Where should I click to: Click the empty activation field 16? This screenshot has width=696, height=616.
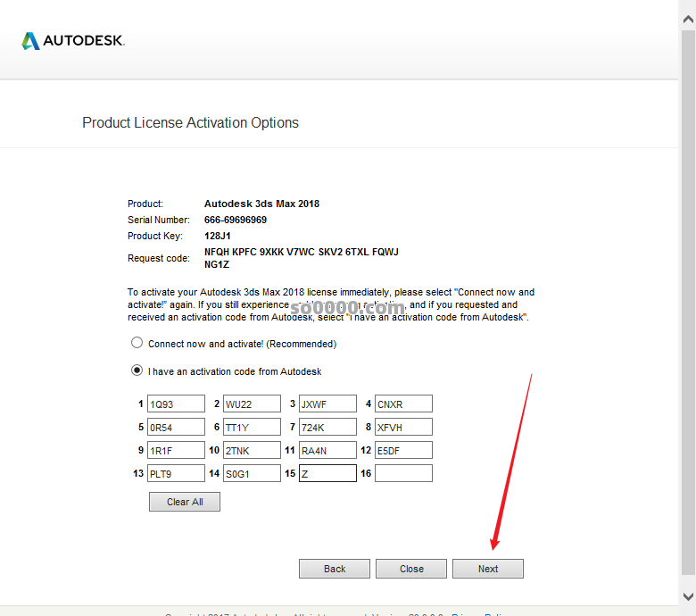click(x=403, y=474)
